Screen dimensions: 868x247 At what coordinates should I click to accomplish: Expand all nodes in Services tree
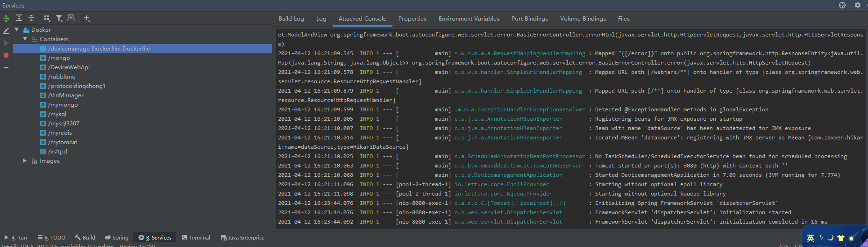(19, 18)
